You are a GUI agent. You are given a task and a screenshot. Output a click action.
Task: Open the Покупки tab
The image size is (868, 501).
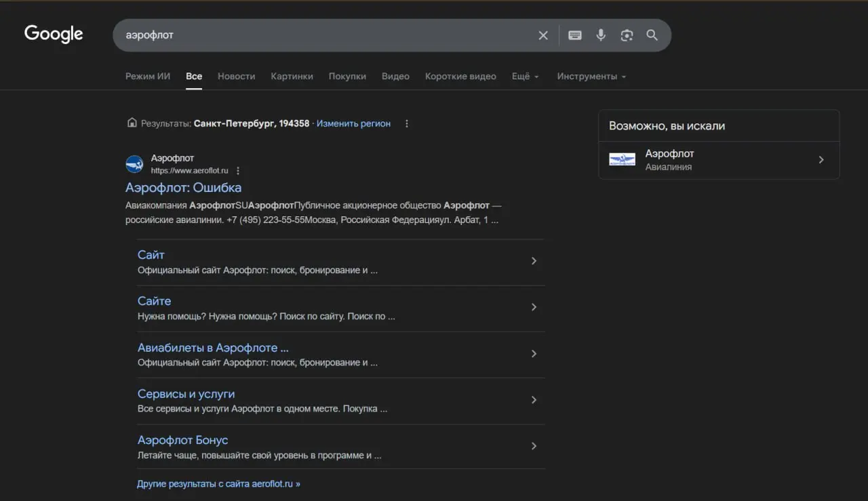347,77
